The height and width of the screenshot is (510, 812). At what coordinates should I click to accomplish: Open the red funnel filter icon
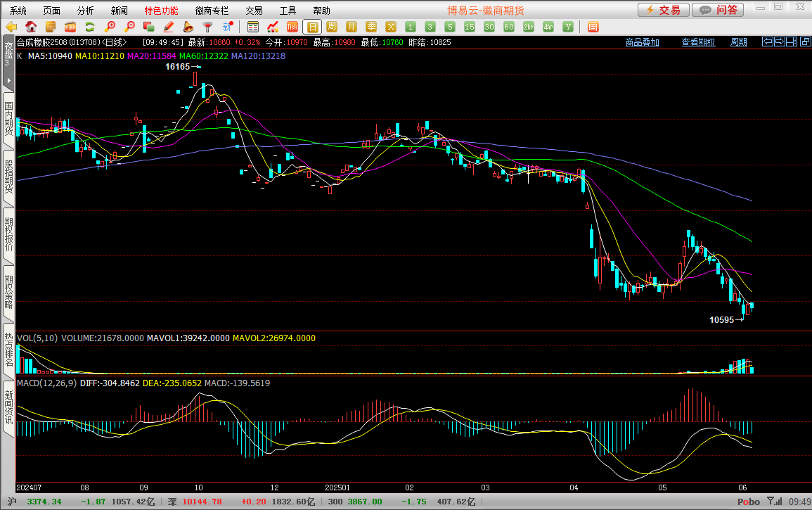coord(207,27)
